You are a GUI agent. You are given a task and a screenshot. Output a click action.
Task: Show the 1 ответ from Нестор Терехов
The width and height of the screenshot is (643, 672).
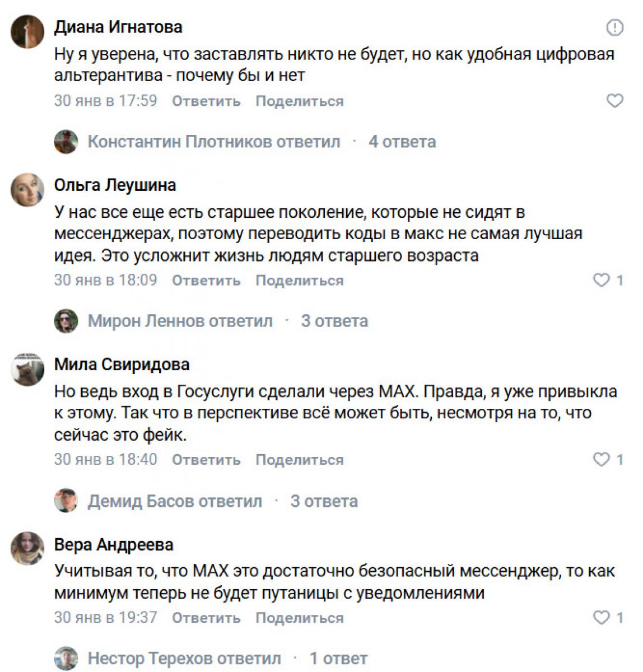[339, 659]
